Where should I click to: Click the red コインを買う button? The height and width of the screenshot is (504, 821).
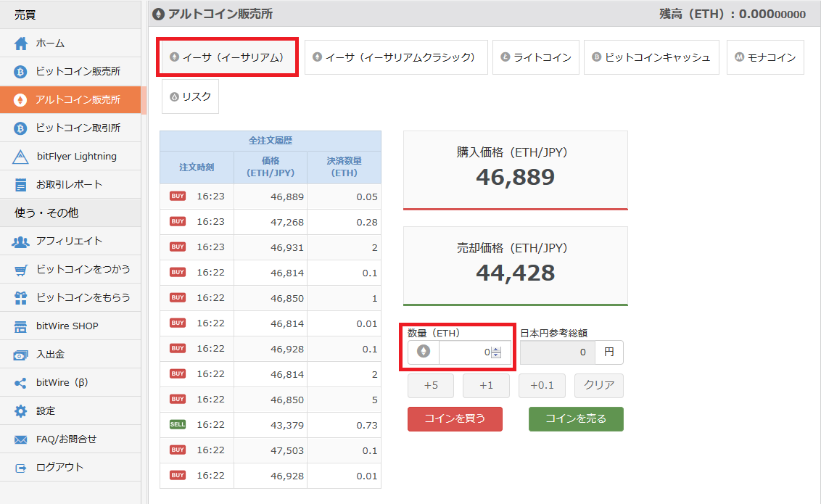point(455,419)
